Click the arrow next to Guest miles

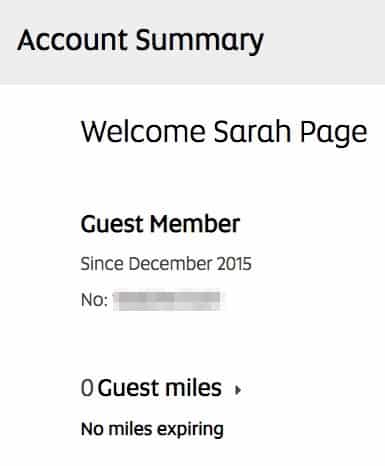click(x=238, y=390)
